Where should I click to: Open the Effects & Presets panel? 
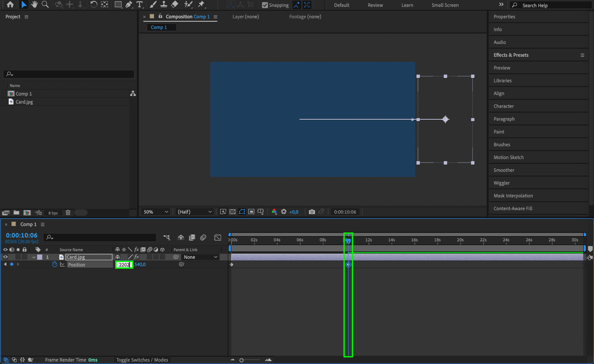pos(511,55)
